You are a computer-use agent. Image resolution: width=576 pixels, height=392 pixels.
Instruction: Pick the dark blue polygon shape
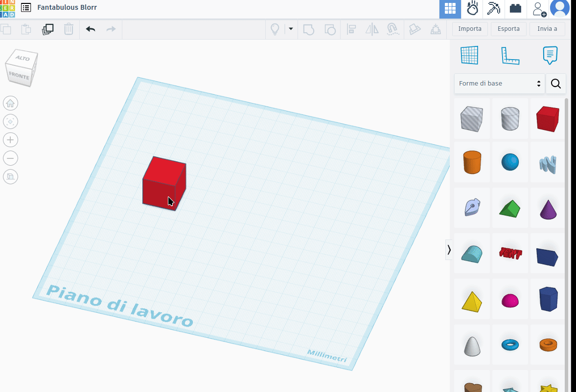(x=549, y=299)
